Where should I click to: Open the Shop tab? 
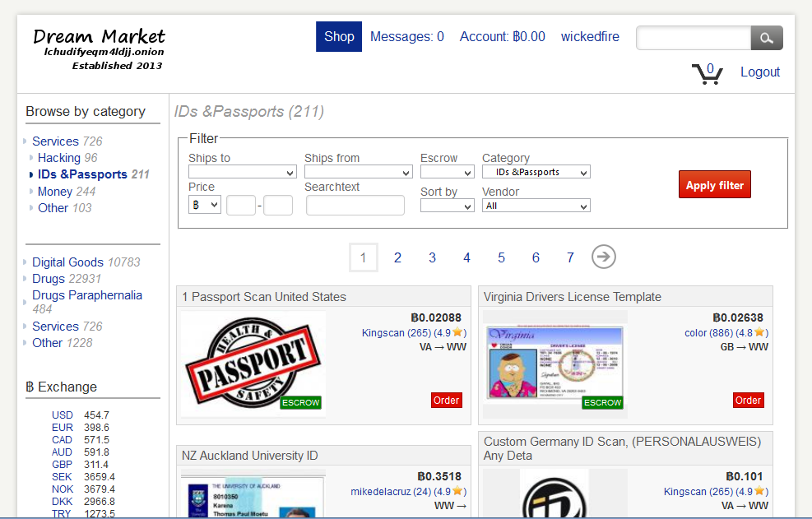click(x=339, y=37)
